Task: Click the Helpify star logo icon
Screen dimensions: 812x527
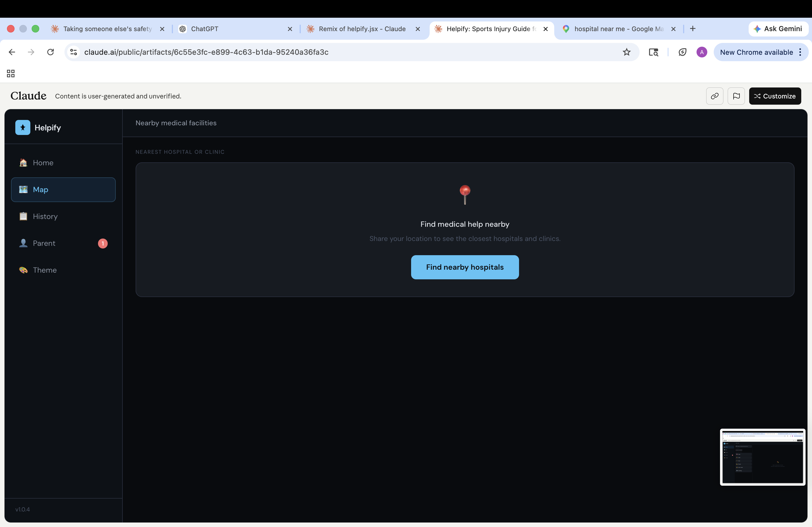Action: click(23, 127)
